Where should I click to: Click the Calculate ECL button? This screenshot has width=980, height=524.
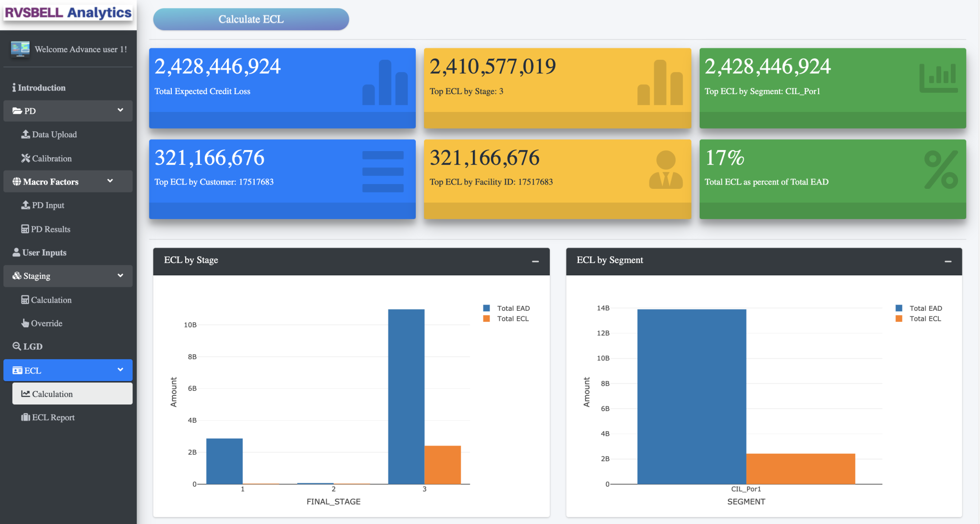point(251,19)
